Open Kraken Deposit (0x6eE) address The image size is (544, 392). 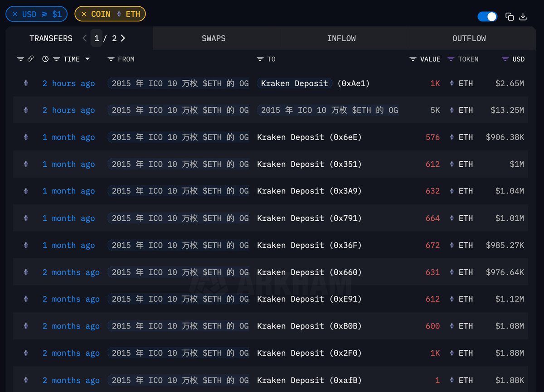(x=309, y=137)
